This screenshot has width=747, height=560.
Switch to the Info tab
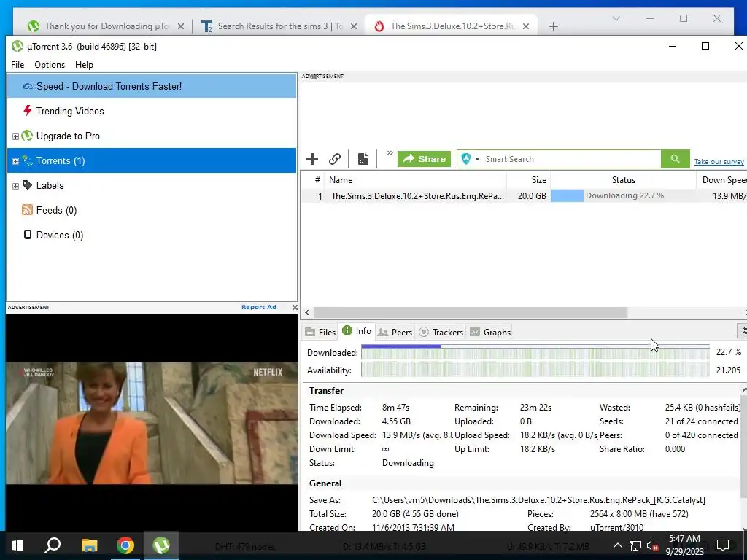(x=357, y=331)
